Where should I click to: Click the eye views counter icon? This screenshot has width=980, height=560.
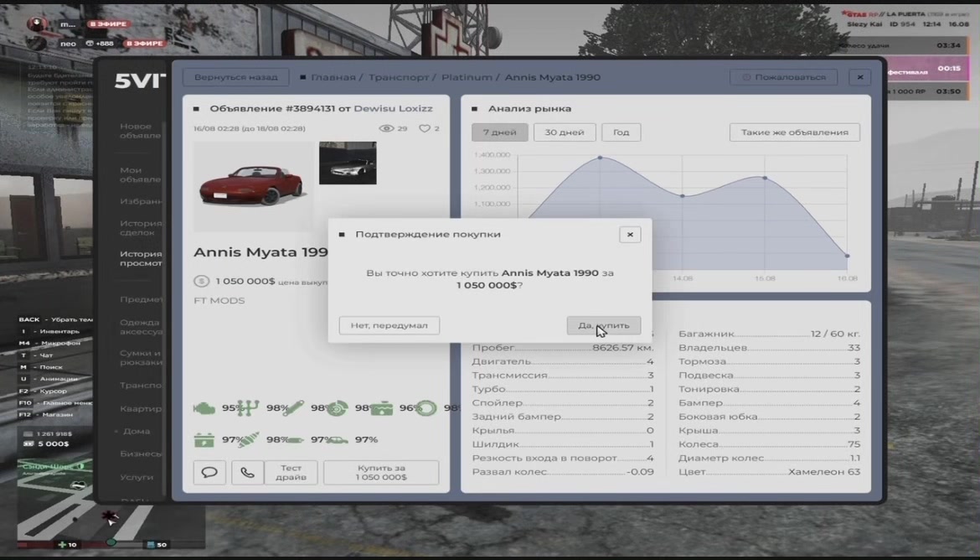click(386, 128)
